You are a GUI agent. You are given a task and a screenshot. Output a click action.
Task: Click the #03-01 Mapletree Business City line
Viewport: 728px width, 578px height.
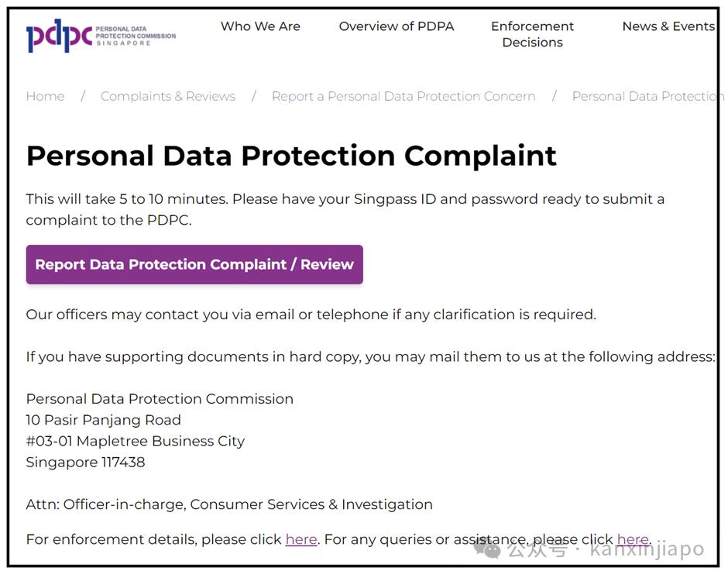point(136,441)
